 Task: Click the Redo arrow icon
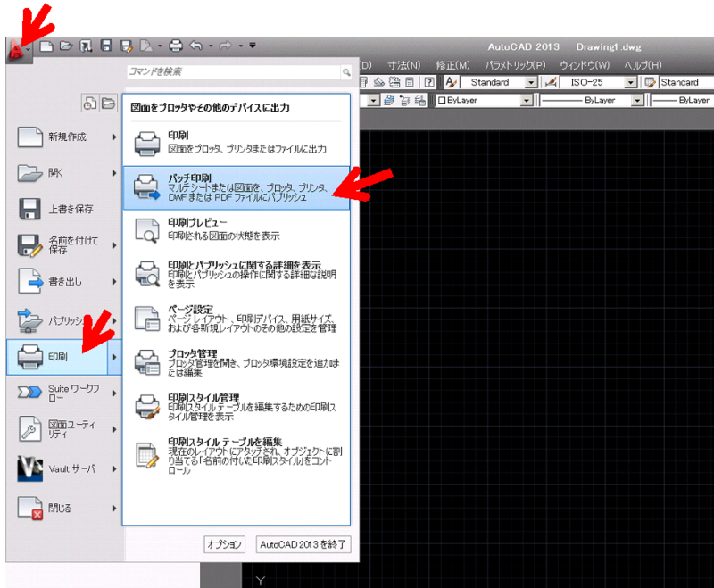226,46
